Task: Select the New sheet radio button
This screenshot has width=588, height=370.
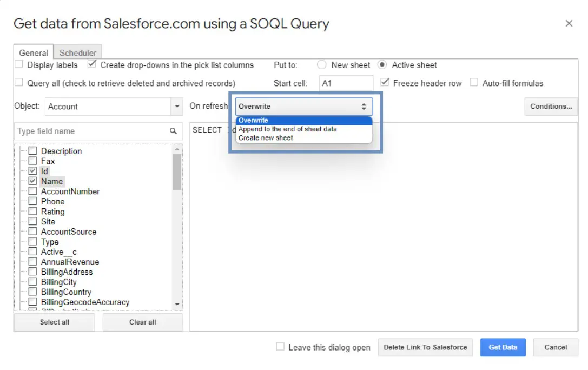Action: pos(322,65)
